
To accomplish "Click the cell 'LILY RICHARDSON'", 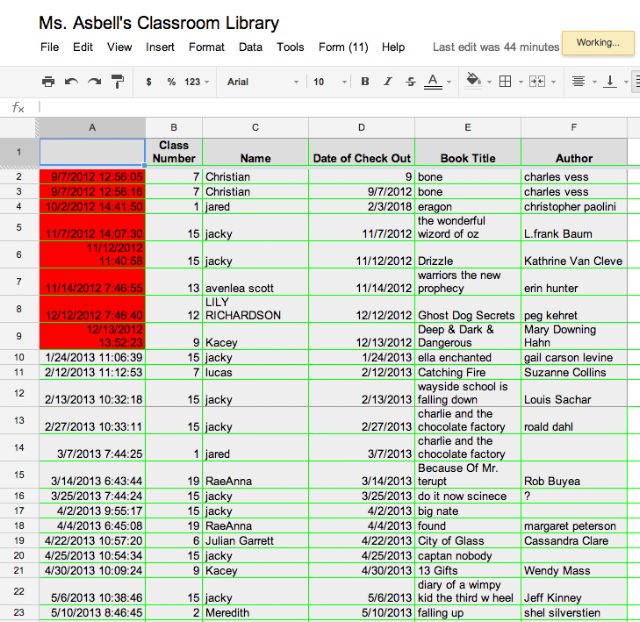I will tap(256, 309).
